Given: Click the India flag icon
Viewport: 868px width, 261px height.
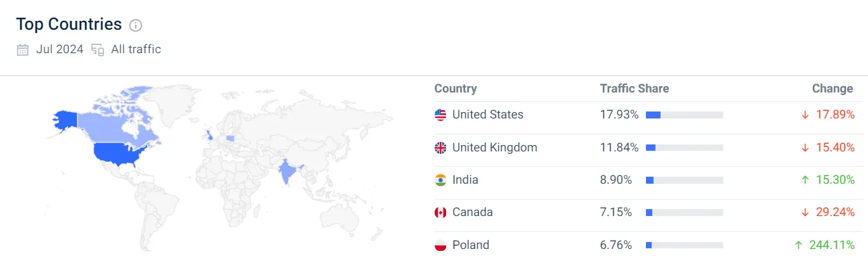Looking at the screenshot, I should click(x=440, y=180).
